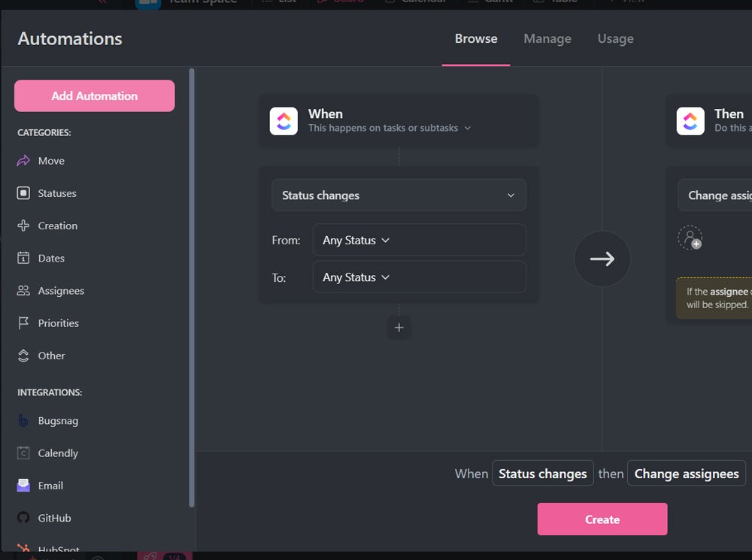This screenshot has width=752, height=560.
Task: Open the Assignees people icon
Action: pyautogui.click(x=23, y=291)
